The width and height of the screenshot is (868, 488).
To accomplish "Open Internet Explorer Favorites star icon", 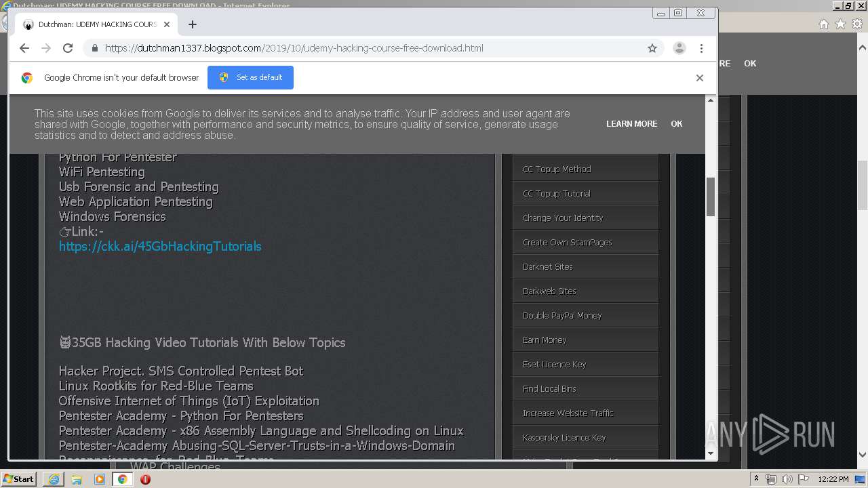I will coord(840,24).
